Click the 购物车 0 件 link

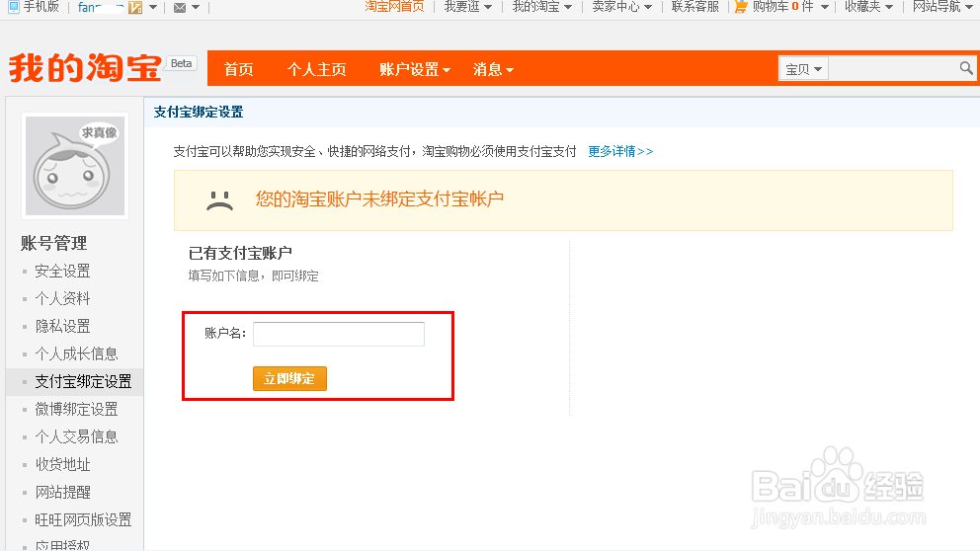783,7
